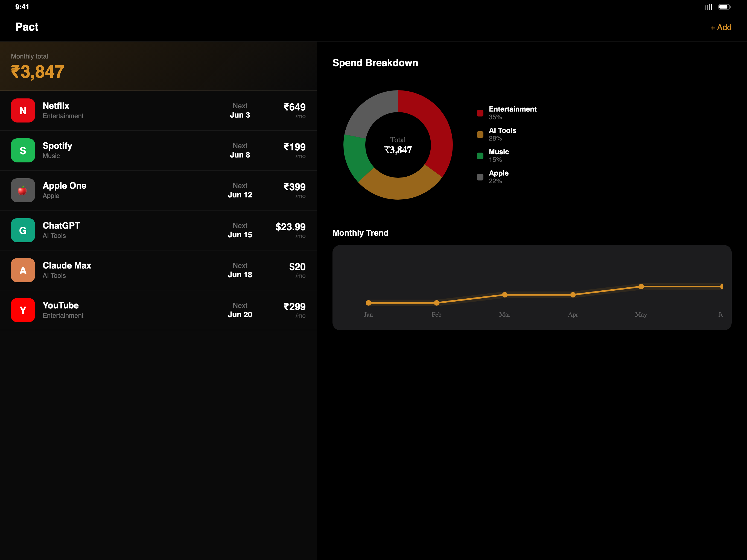This screenshot has height=560, width=747.
Task: Click the ₹399 Apple One price
Action: tap(294, 187)
